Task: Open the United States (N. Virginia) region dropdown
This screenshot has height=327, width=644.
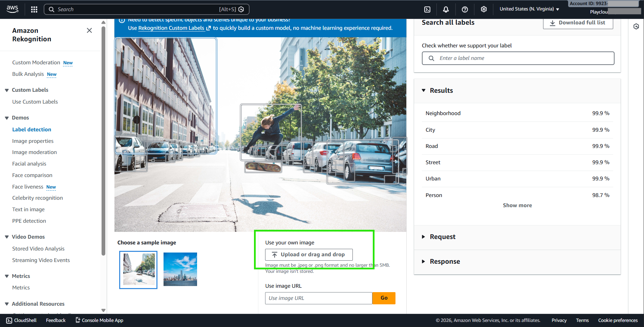Action: click(x=529, y=9)
